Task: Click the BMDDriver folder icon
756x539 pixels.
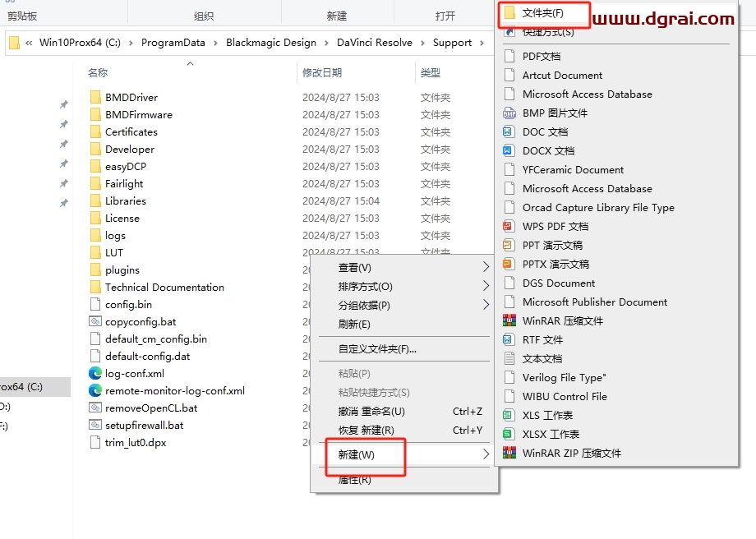Action: click(95, 98)
